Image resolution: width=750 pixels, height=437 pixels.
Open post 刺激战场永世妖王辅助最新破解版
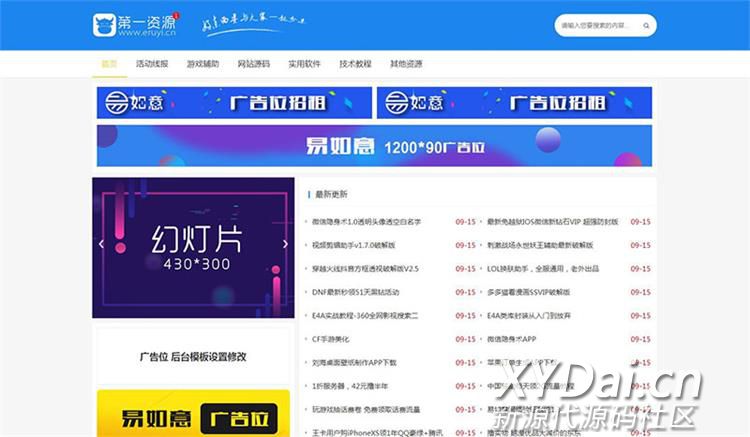[540, 245]
